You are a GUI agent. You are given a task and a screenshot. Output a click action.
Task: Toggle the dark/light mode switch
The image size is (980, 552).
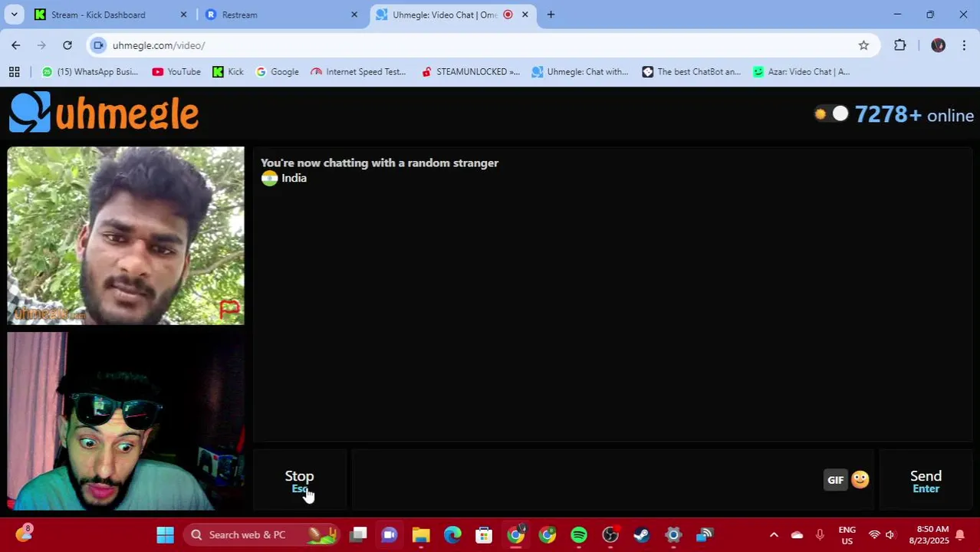(x=831, y=114)
